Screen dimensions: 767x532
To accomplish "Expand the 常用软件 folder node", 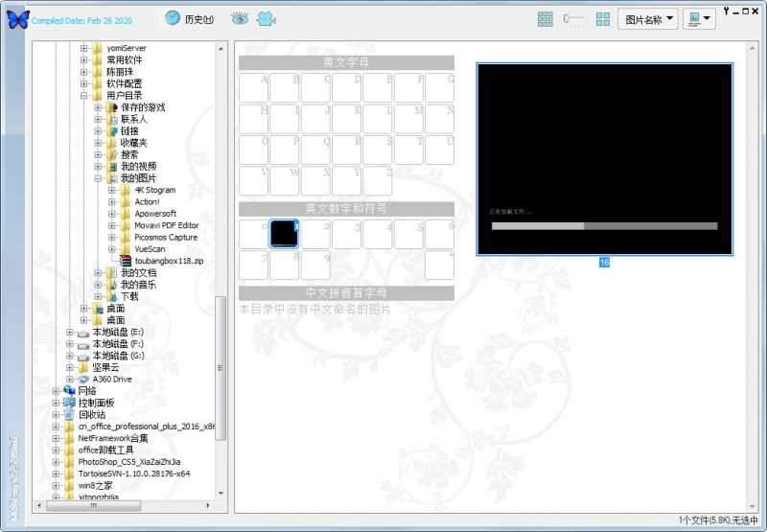I will [x=83, y=59].
